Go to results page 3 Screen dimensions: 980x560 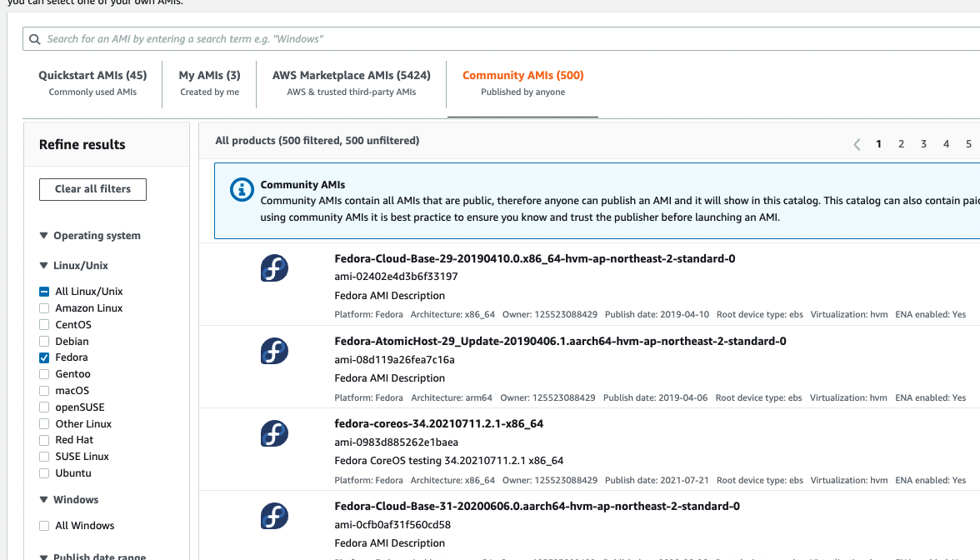click(923, 144)
